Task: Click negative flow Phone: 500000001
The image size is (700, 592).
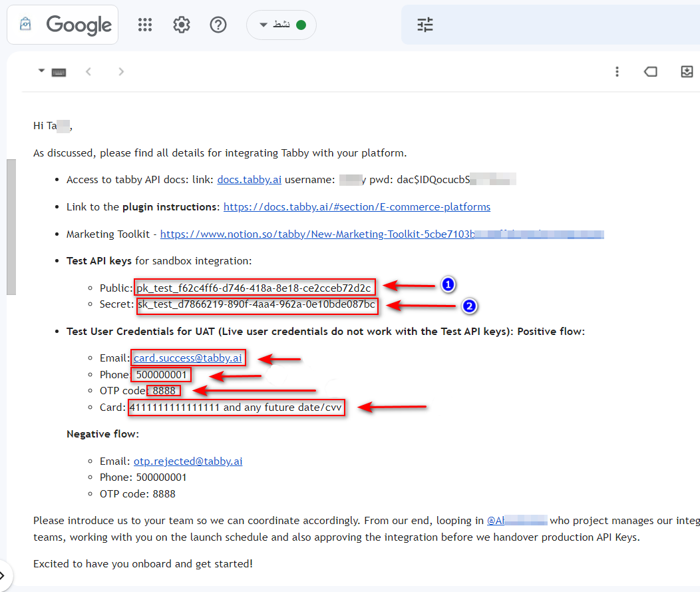Action: (143, 477)
